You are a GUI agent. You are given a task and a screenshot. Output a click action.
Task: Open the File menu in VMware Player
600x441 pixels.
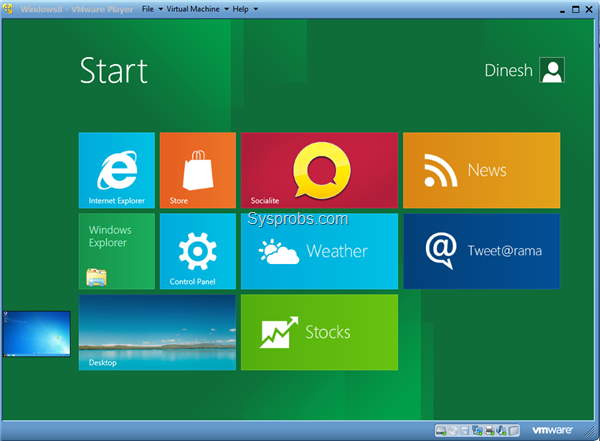[x=148, y=9]
